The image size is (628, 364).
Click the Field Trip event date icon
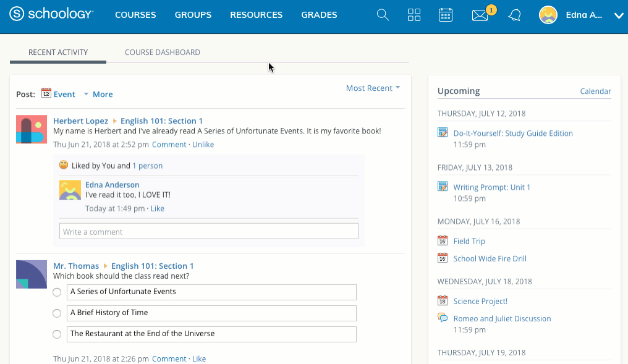tap(443, 241)
